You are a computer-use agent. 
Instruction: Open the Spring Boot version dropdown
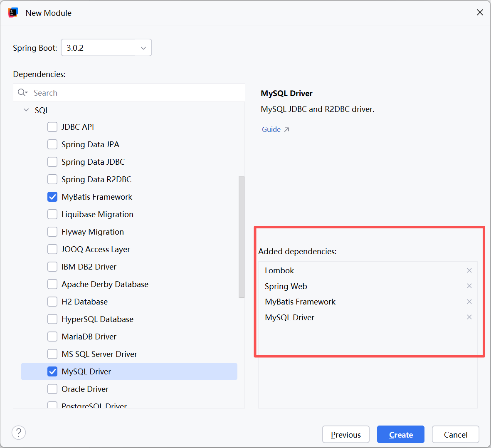(x=106, y=47)
